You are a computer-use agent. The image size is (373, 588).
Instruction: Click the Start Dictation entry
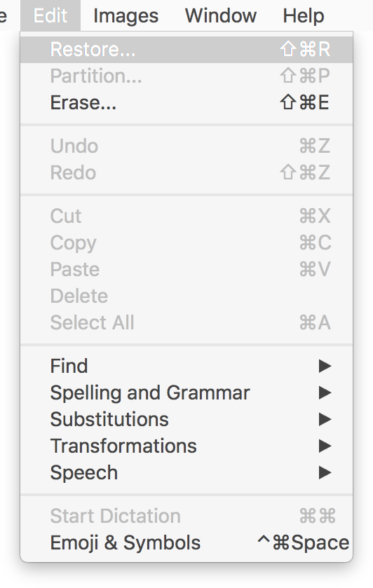[186, 516]
